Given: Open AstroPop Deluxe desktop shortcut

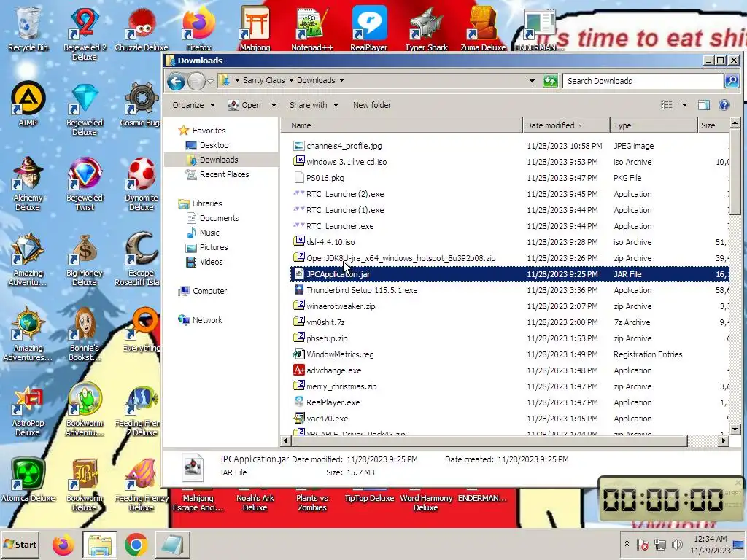Looking at the screenshot, I should (x=28, y=410).
